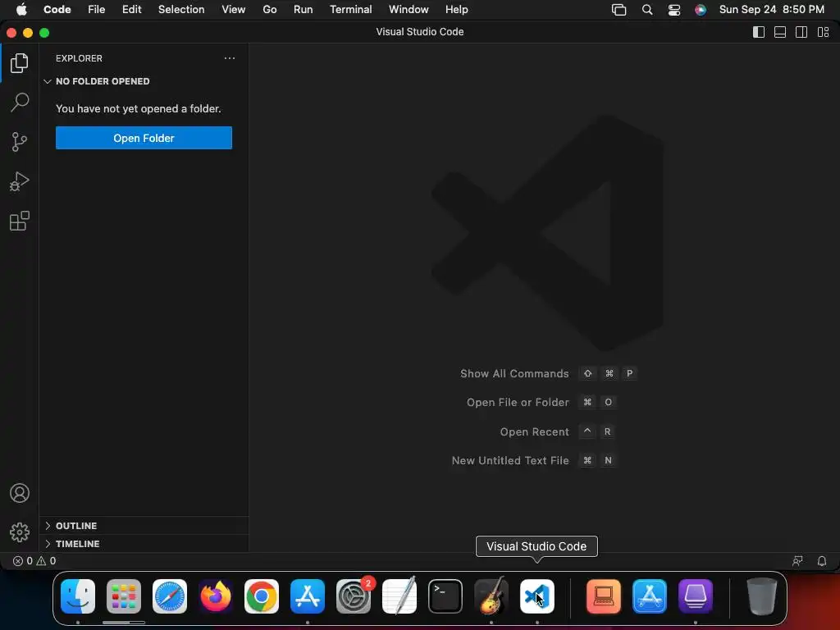Toggle the primary side bar layout icon

pyautogui.click(x=759, y=32)
